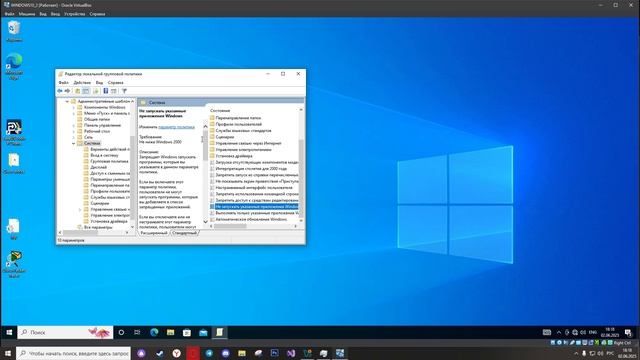Open Visual Studio from the host taskbar
This screenshot has height=360, width=640.
click(291, 353)
